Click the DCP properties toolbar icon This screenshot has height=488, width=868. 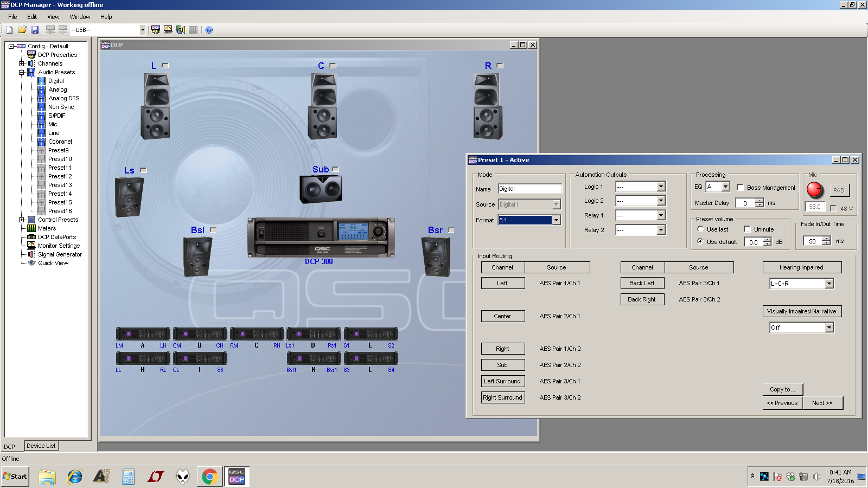156,30
